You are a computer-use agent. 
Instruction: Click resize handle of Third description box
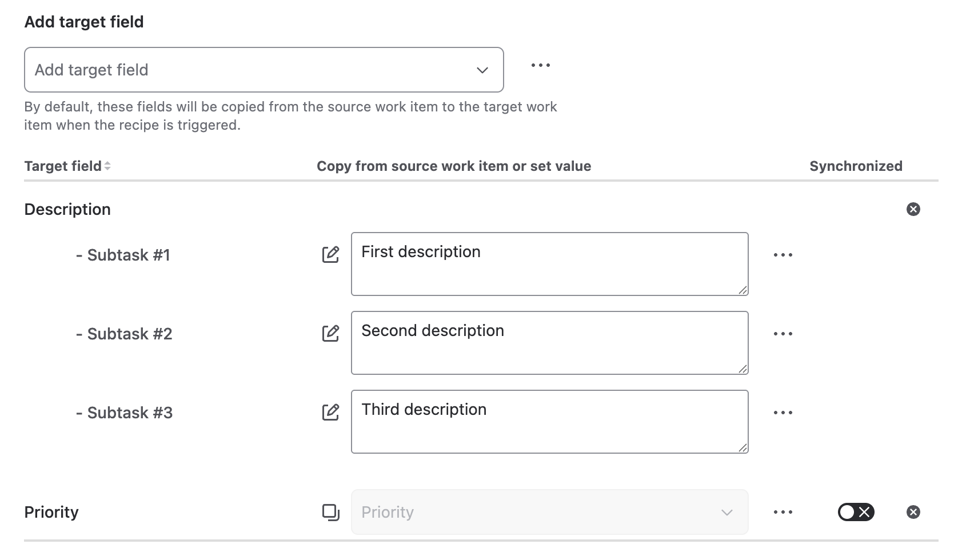(x=743, y=448)
